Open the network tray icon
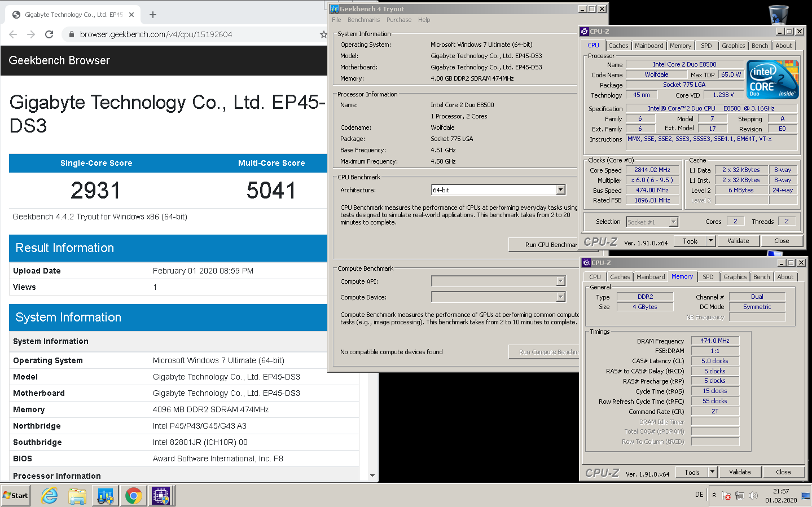Viewport: 812px width, 507px height. (x=740, y=496)
